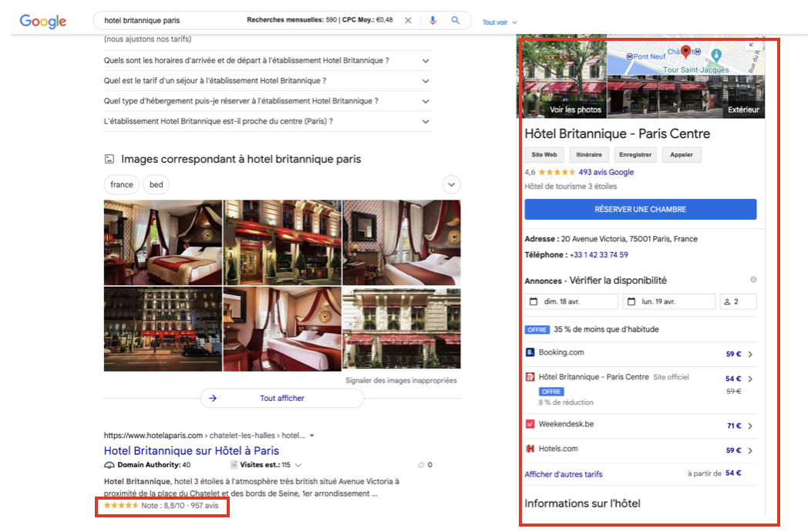Click RÉSERVER UNE CHAMBRE button
Viewport: 808px width, 532px height.
(641, 209)
